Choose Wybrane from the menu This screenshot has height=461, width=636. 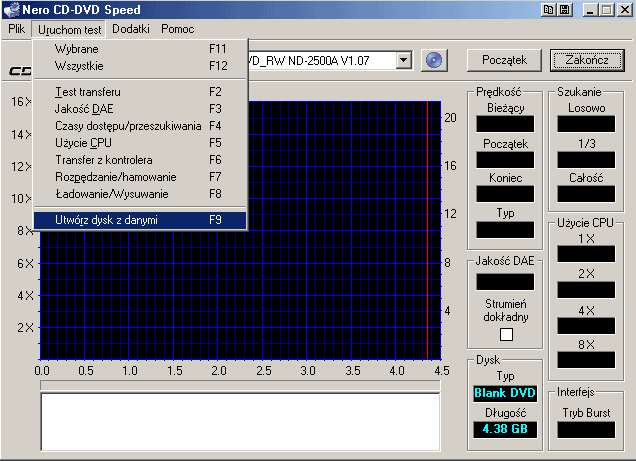tap(140, 49)
